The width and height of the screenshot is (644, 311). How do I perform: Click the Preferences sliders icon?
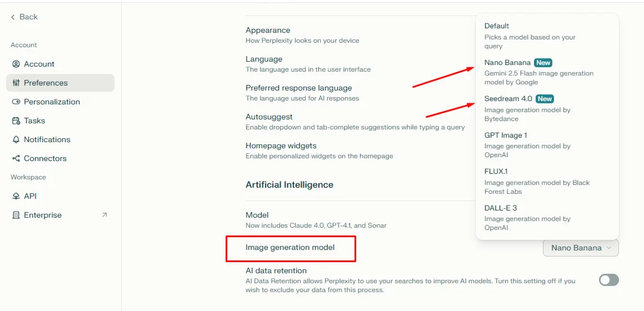[x=16, y=83]
